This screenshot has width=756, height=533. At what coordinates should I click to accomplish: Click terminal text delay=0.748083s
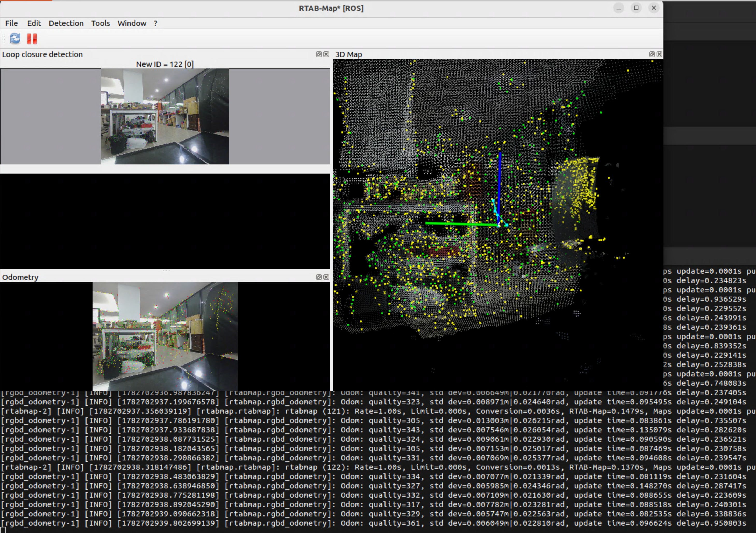click(x=711, y=383)
